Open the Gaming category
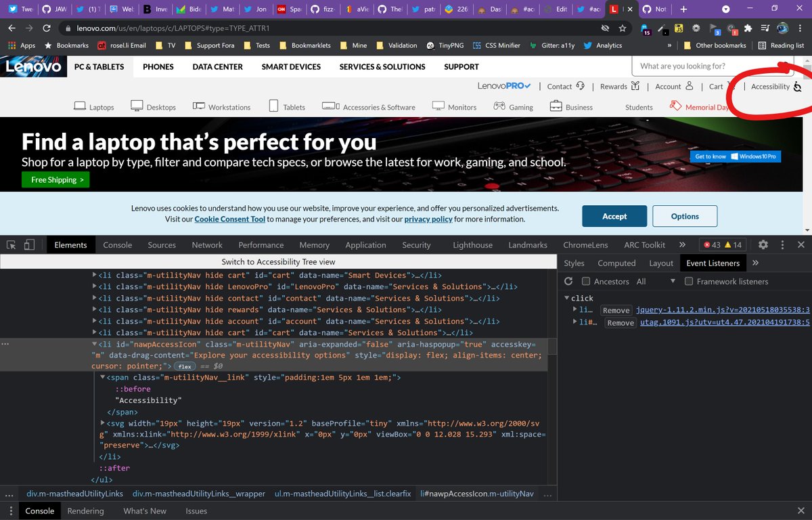Image resolution: width=812 pixels, height=520 pixels. coord(513,106)
